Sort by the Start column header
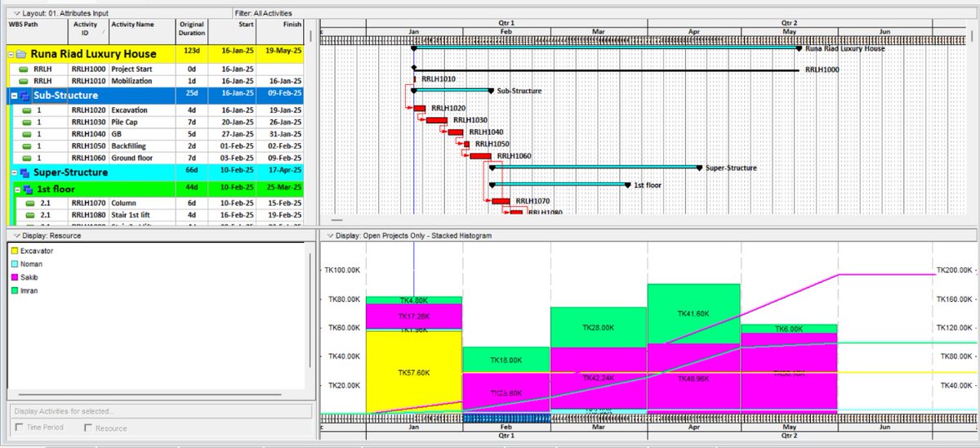 pos(233,31)
